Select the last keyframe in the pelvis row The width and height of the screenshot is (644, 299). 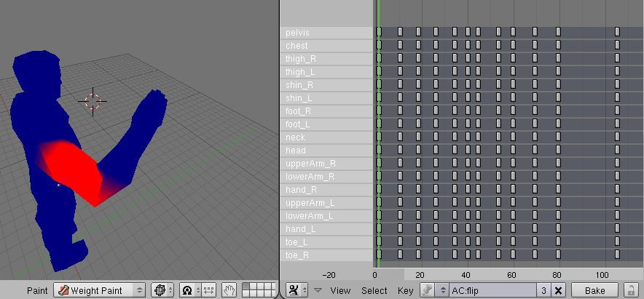[617, 32]
